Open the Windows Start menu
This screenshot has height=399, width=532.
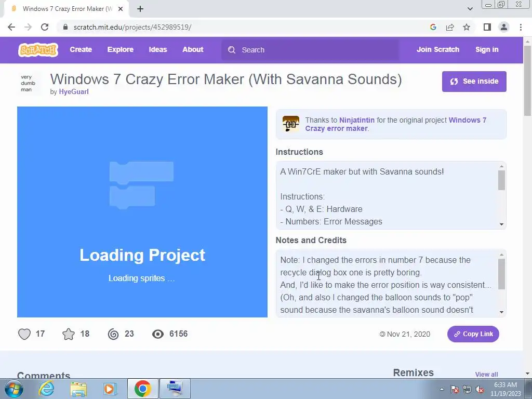tap(14, 389)
